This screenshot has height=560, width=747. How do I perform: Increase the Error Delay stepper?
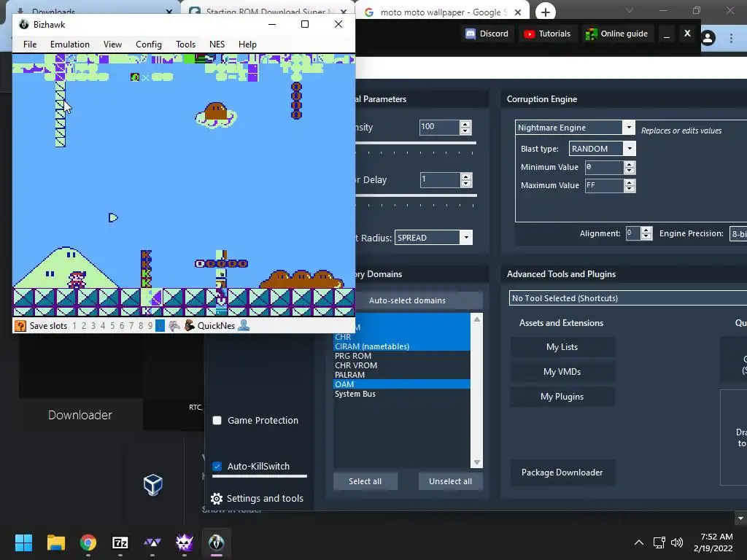coord(466,176)
